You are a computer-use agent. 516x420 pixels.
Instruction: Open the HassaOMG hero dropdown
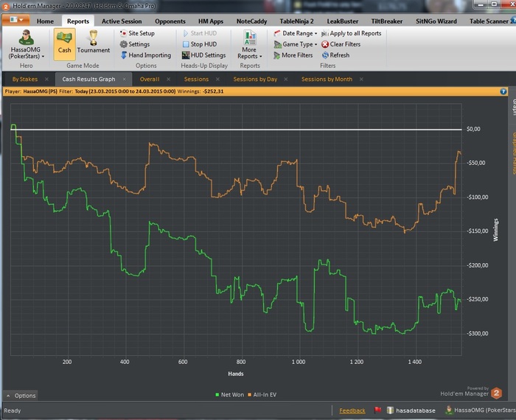point(27,44)
